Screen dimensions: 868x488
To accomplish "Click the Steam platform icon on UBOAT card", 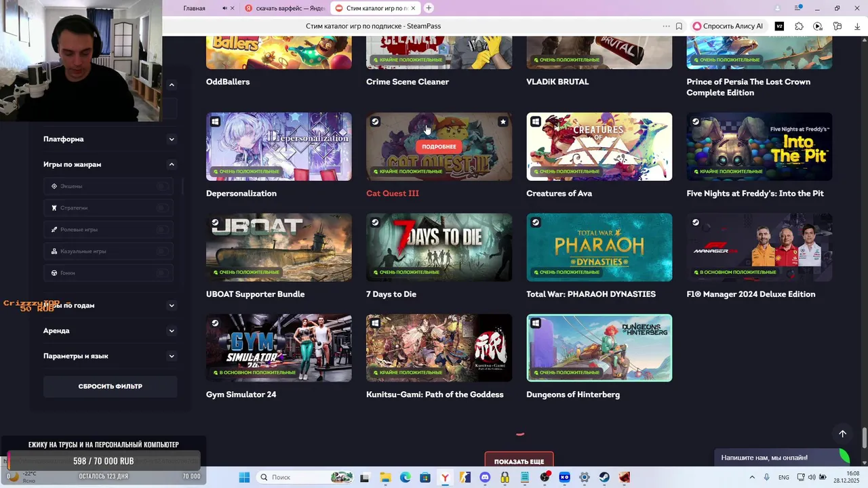I will tap(215, 222).
